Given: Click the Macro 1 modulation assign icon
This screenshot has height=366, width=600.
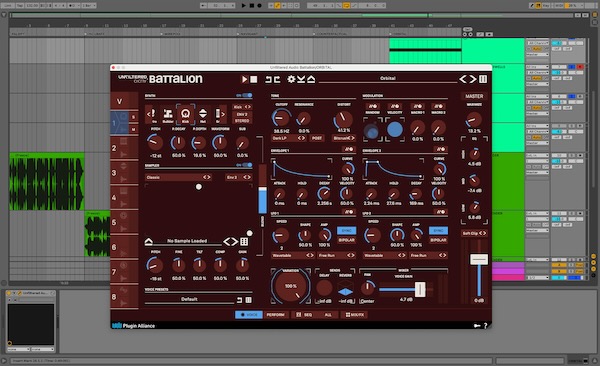Looking at the screenshot, I should [417, 106].
